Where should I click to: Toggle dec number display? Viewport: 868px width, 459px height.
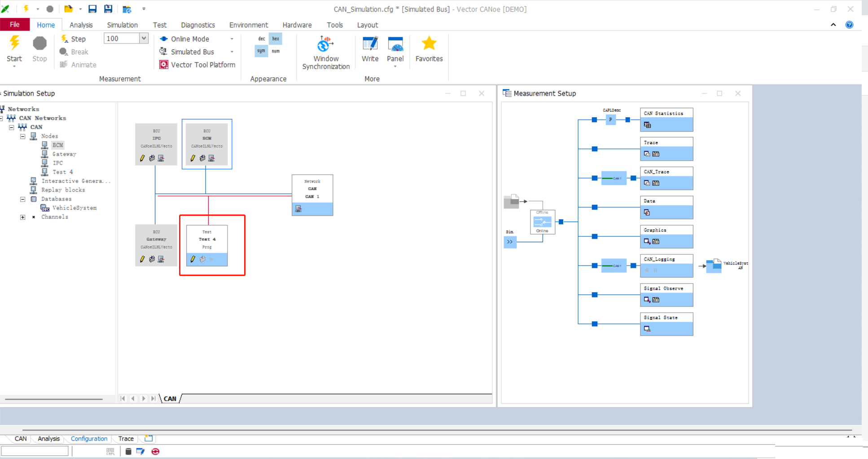tap(261, 39)
